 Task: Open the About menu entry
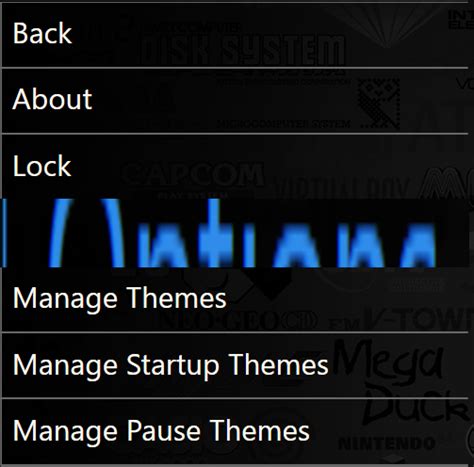click(235, 101)
